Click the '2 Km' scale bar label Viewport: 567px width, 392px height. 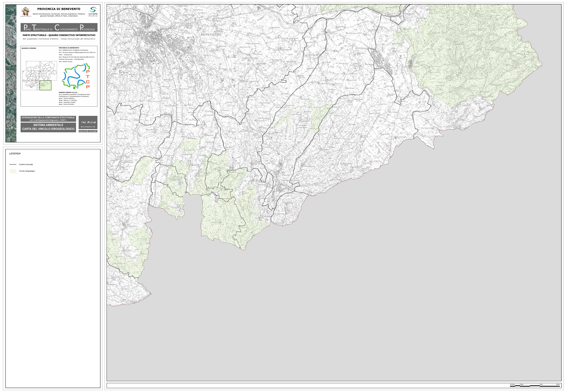[x=558, y=384]
